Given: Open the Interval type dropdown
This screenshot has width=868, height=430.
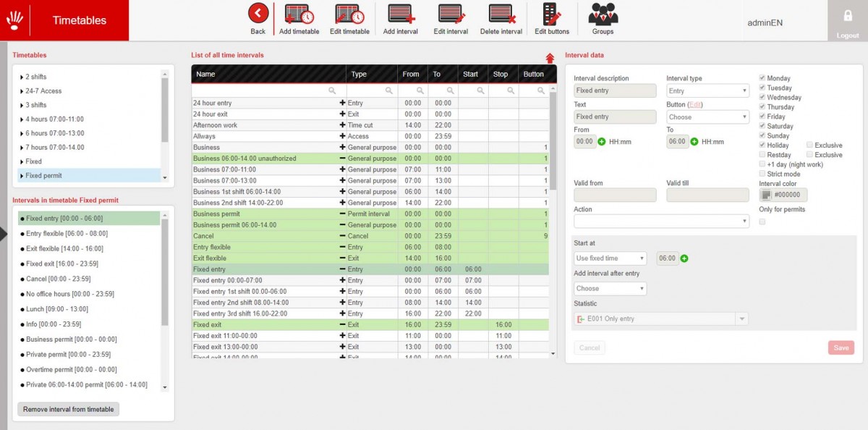Looking at the screenshot, I should (707, 90).
